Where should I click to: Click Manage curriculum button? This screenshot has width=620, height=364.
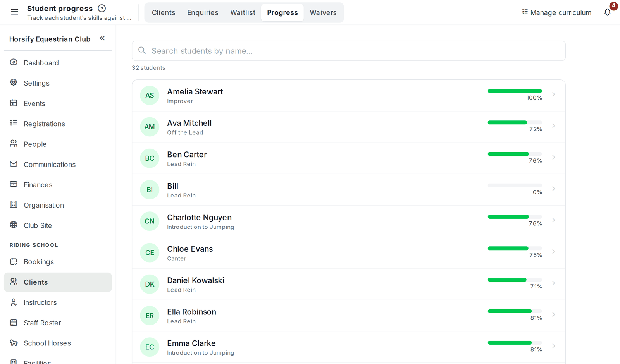tap(556, 12)
